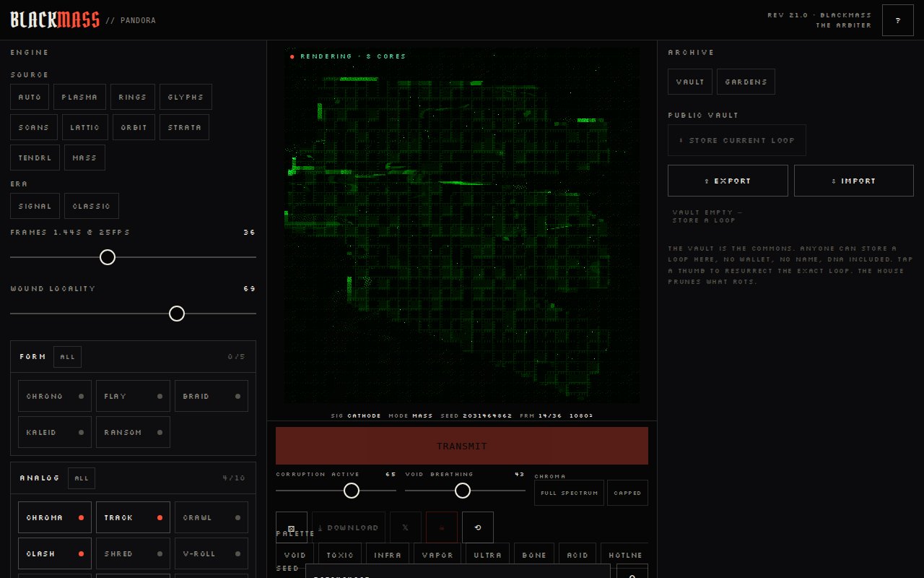Import a vault file
This screenshot has height=578, width=924.
[x=854, y=181]
